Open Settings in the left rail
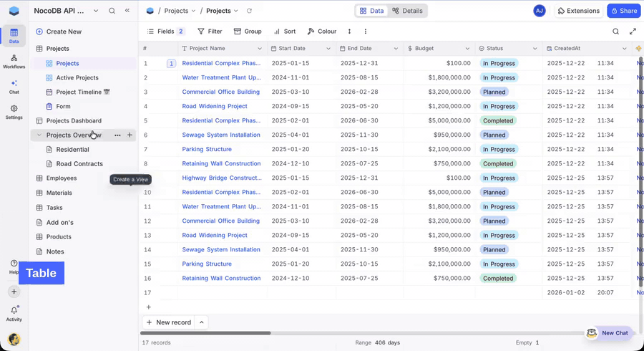Viewport: 644px width, 351px height. (x=14, y=112)
